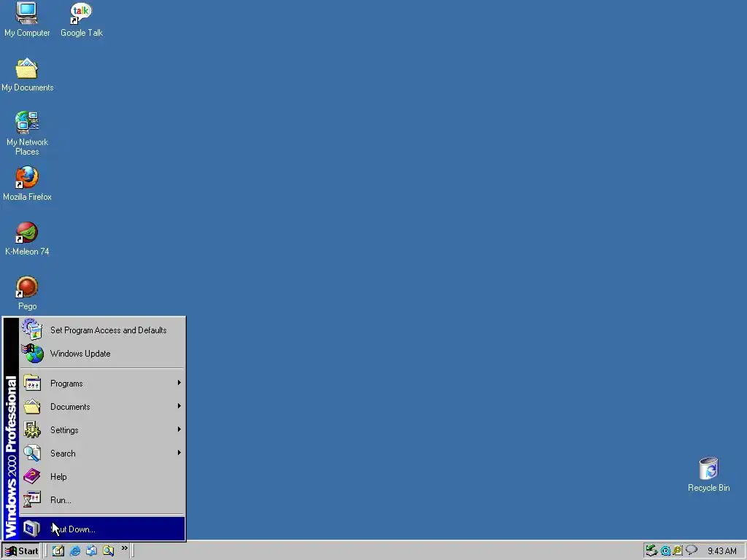This screenshot has height=560, width=747.
Task: Click the yellow tray icon beside QuickTime
Action: pos(678,551)
